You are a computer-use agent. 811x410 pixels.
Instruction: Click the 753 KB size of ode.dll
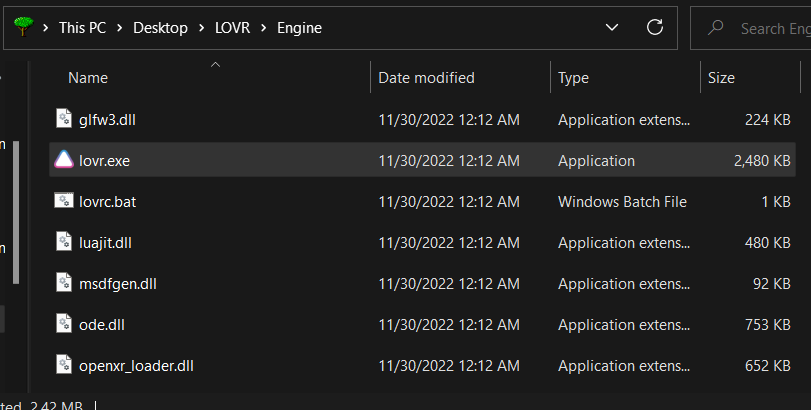(x=768, y=325)
